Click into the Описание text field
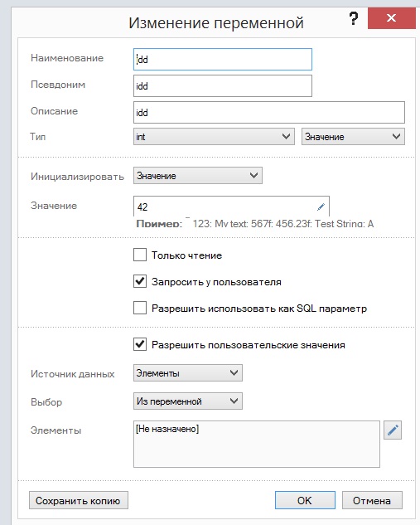Viewport: 420px width, 525px height. [269, 112]
